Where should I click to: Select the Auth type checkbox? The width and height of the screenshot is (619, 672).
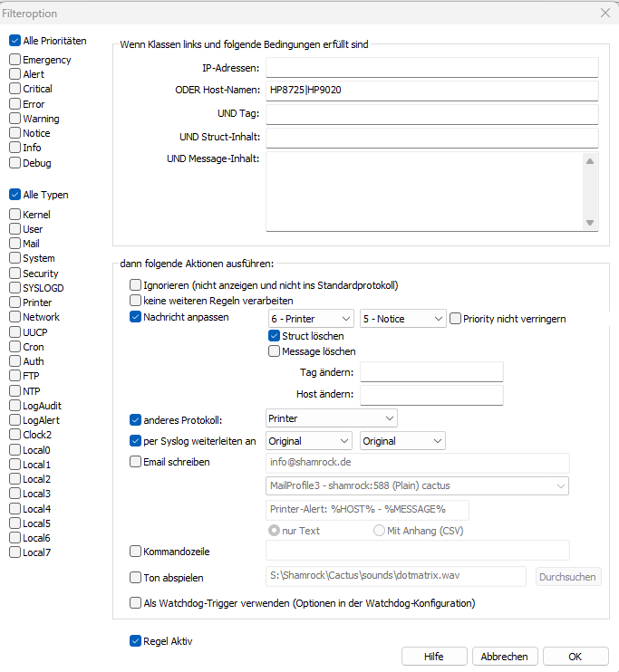click(x=15, y=360)
